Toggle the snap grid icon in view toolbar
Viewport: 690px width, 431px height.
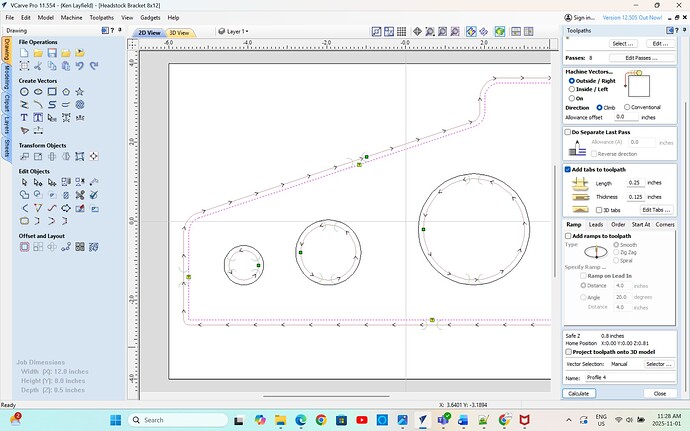[401, 31]
